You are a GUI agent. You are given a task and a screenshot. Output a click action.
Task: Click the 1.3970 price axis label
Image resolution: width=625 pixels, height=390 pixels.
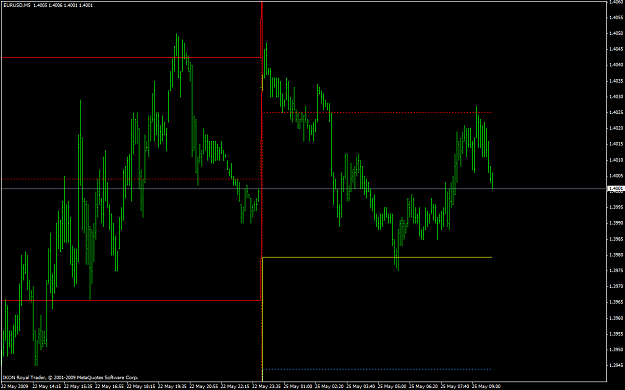point(616,287)
